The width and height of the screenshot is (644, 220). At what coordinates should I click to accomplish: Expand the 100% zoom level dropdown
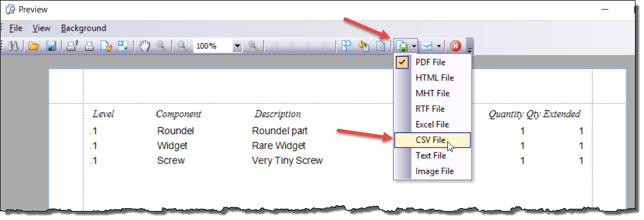[237, 46]
